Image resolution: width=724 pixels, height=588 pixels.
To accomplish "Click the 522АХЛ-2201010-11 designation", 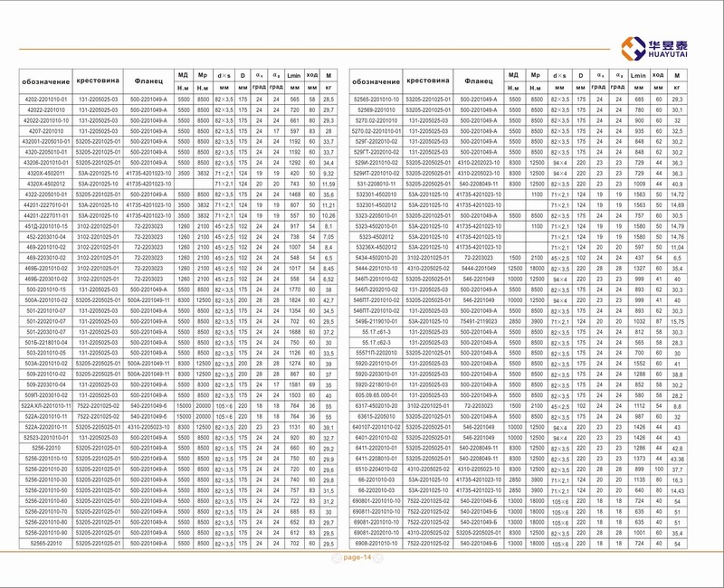I will (46, 406).
